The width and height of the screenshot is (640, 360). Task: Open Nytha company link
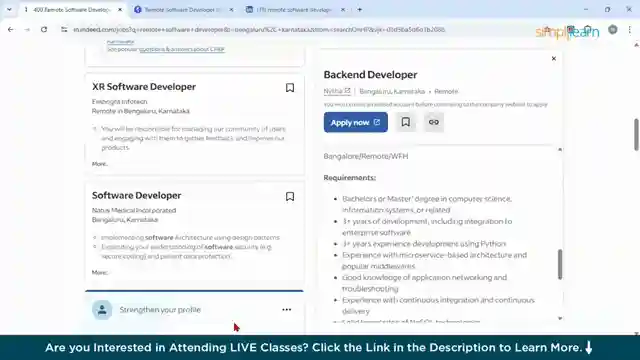click(337, 91)
